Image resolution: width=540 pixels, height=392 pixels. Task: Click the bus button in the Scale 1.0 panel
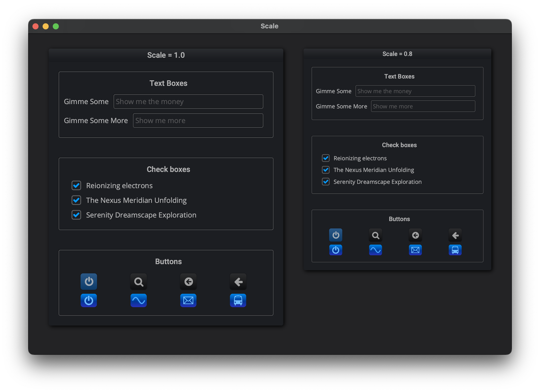tap(238, 300)
